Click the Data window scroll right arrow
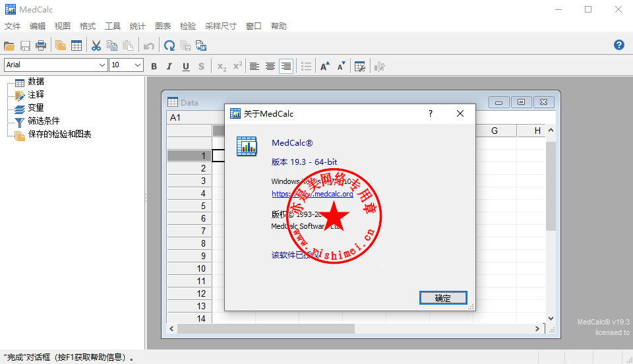 [x=537, y=329]
